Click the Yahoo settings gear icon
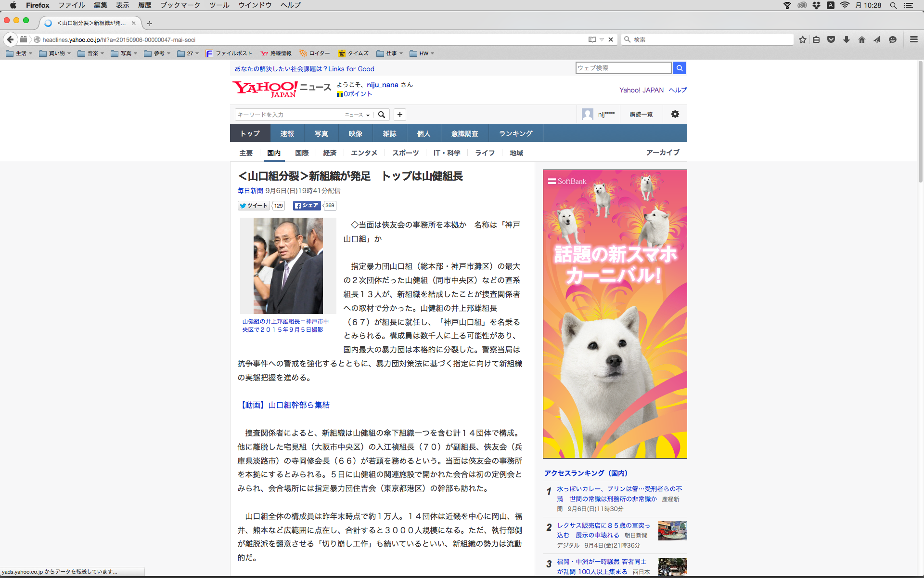Viewport: 924px width, 578px height. coord(675,114)
